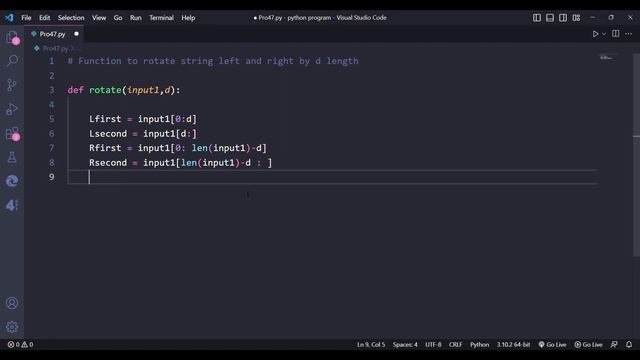Click the VS Code logo icon
Viewport: 640px width, 360px height.
click(x=9, y=18)
